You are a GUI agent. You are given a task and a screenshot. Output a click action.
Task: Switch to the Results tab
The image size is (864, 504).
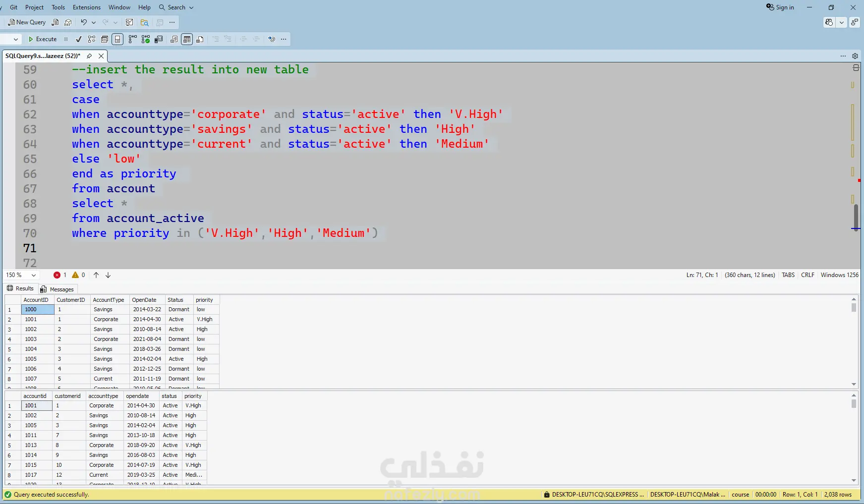pos(20,288)
